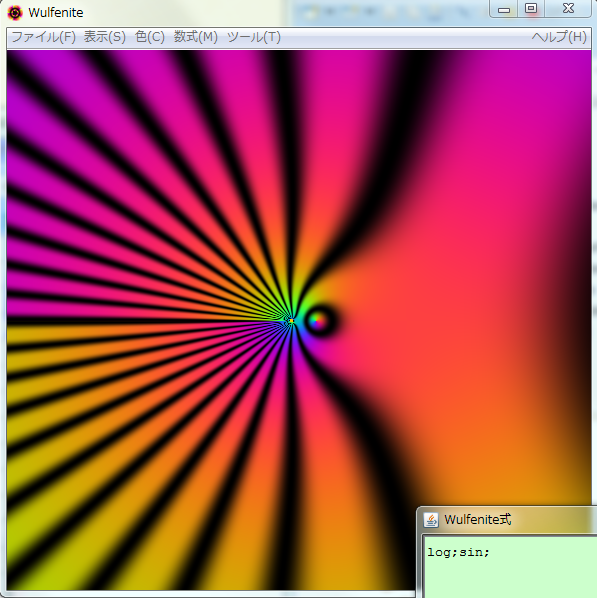The width and height of the screenshot is (597, 598).
Task: Open the 色(C) color menu
Action: click(x=150, y=37)
